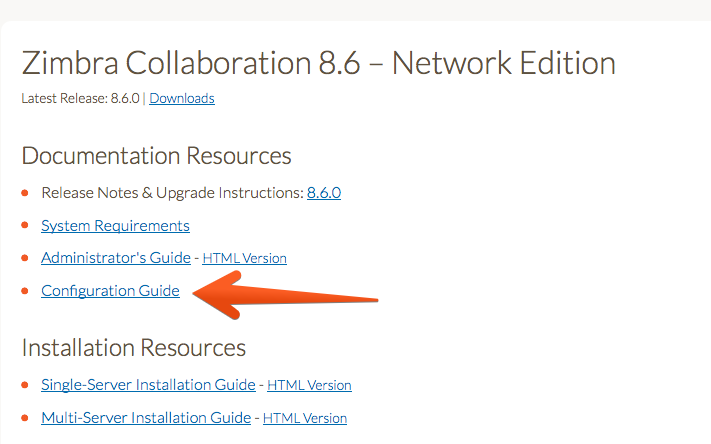Viewport: 711px width, 444px height.
Task: Click the bullet beside Multi-Server Installation Guide
Action: click(25, 418)
